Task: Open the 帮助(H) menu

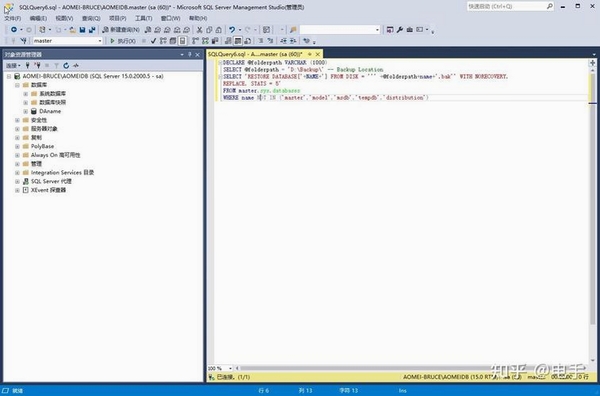Action: click(198, 18)
